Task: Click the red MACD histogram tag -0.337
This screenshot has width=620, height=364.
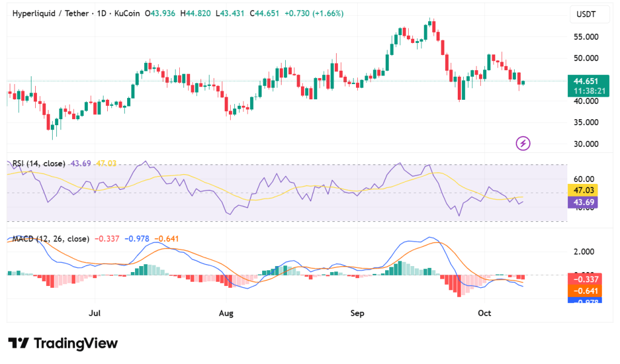Action: 585,279
